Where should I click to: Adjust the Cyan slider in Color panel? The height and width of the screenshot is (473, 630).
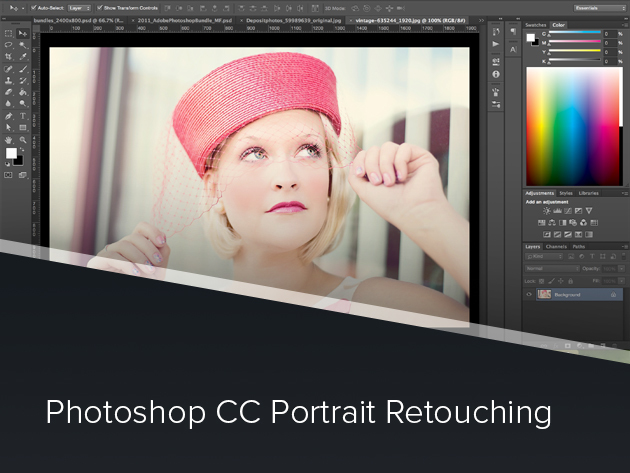[575, 34]
